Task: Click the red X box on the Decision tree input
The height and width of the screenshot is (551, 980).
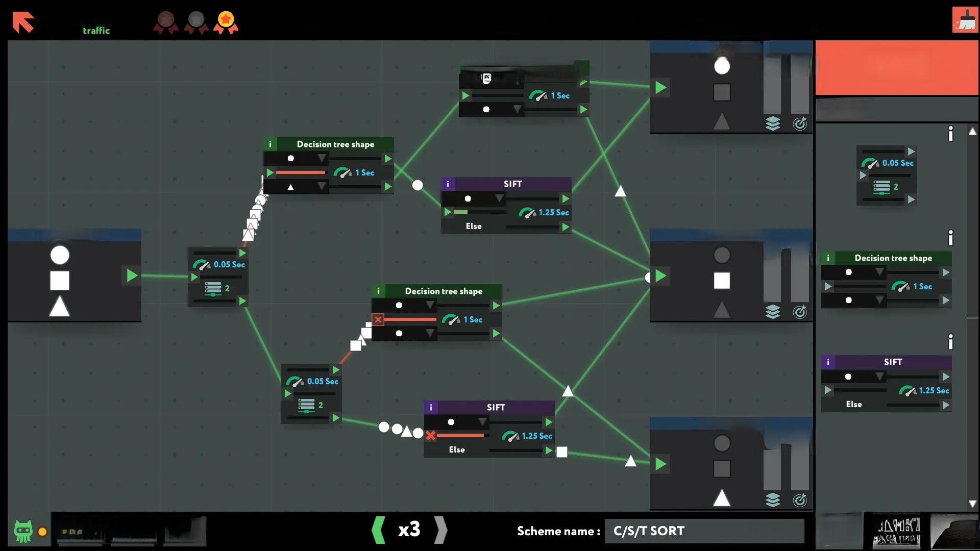Action: pyautogui.click(x=378, y=320)
